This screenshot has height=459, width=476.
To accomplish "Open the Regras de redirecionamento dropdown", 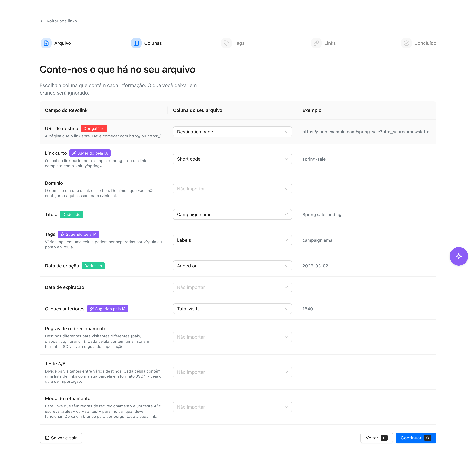I will click(232, 337).
